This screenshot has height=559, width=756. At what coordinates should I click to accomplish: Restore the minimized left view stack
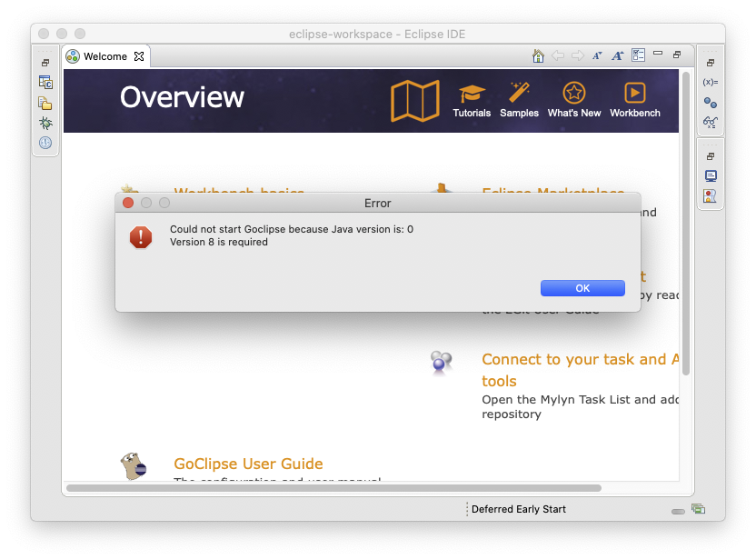coord(45,63)
